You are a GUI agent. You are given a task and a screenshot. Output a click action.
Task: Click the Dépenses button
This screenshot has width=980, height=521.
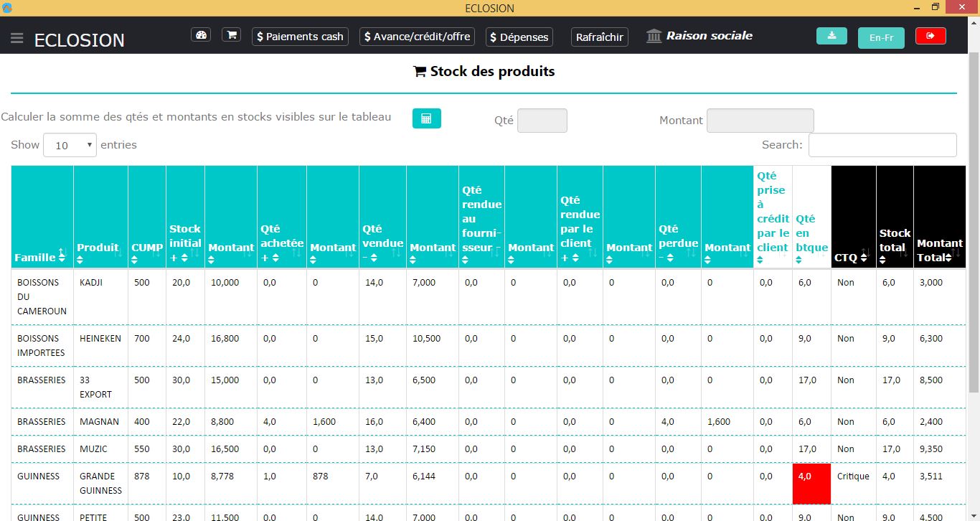tap(519, 36)
